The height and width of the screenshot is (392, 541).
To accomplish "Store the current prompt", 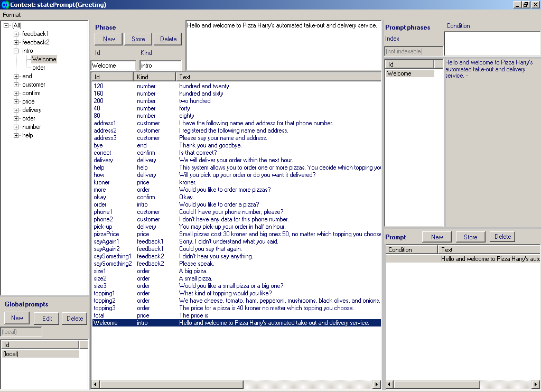I will click(470, 237).
